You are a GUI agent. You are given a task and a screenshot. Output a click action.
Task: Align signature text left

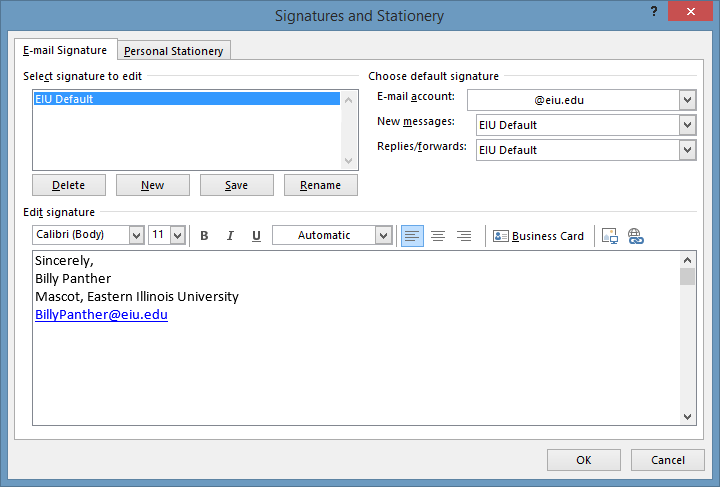[412, 236]
